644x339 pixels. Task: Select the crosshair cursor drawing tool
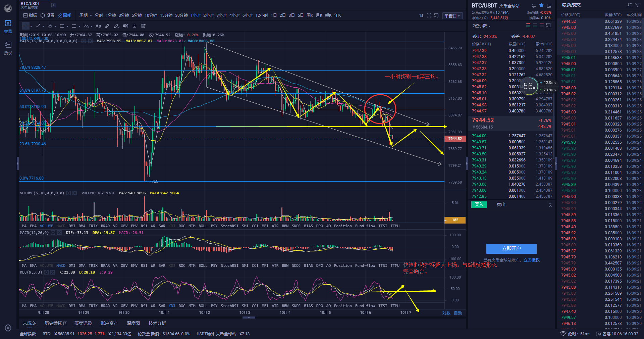click(x=26, y=26)
